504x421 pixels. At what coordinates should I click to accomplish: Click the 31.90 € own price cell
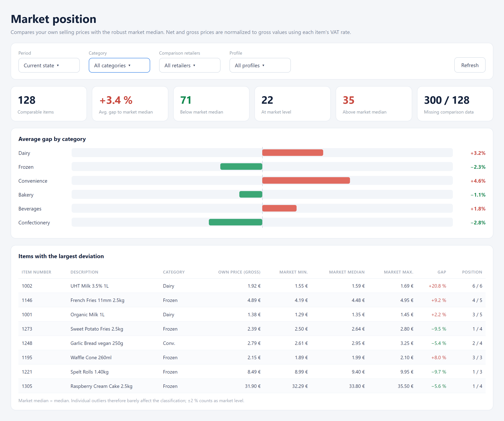click(x=253, y=386)
